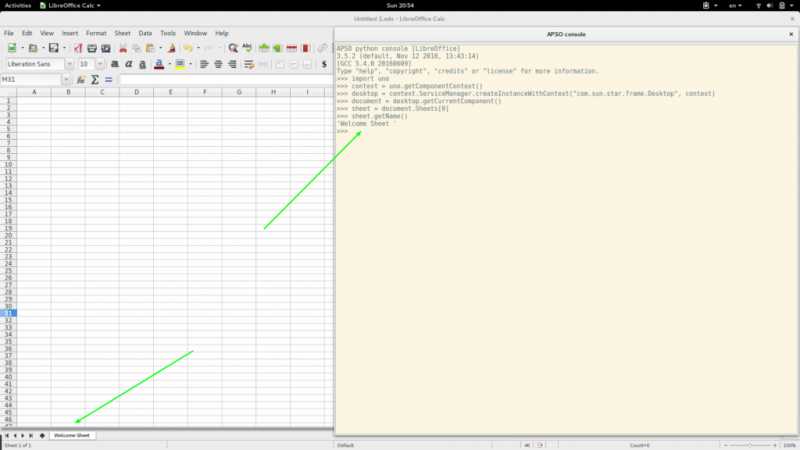Open the Paste options dropdown arrow

[160, 48]
